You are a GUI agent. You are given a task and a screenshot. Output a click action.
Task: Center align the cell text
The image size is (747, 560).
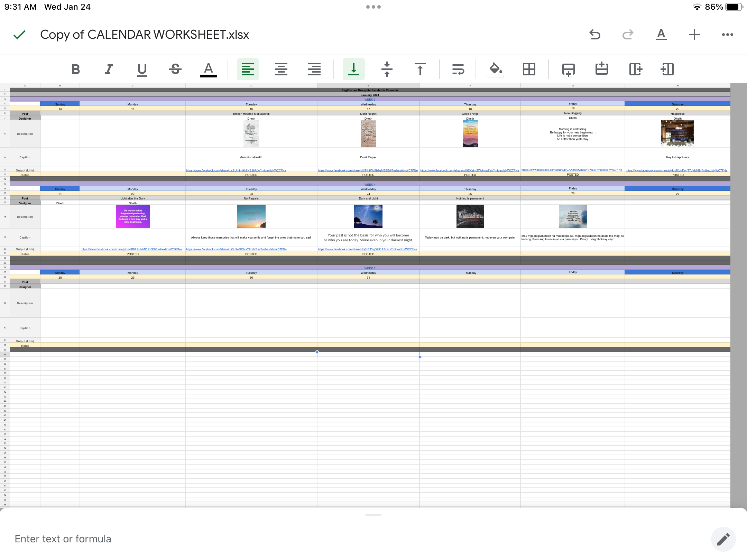tap(281, 69)
